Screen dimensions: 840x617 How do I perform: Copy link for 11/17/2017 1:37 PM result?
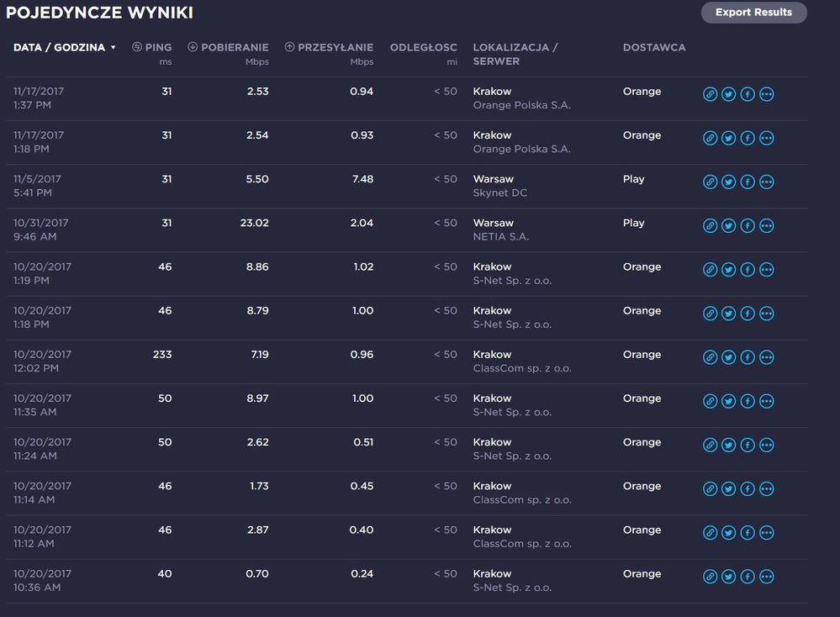coord(710,94)
